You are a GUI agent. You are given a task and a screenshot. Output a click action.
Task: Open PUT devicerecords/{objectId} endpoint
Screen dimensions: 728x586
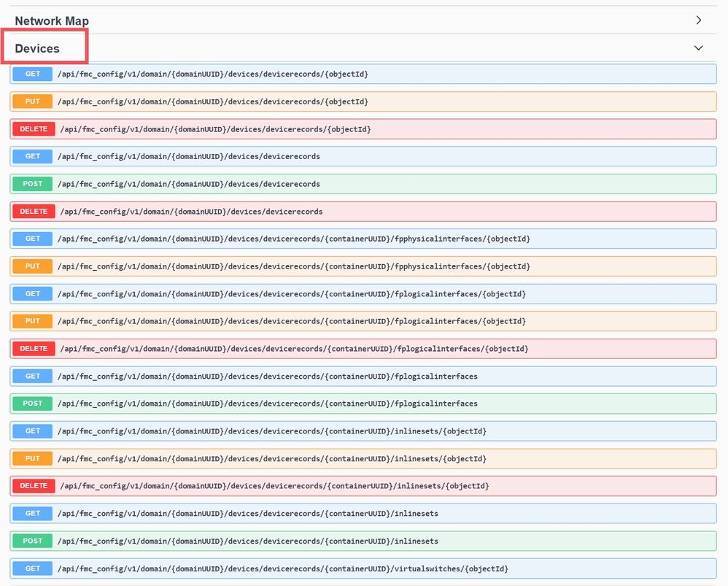click(363, 101)
